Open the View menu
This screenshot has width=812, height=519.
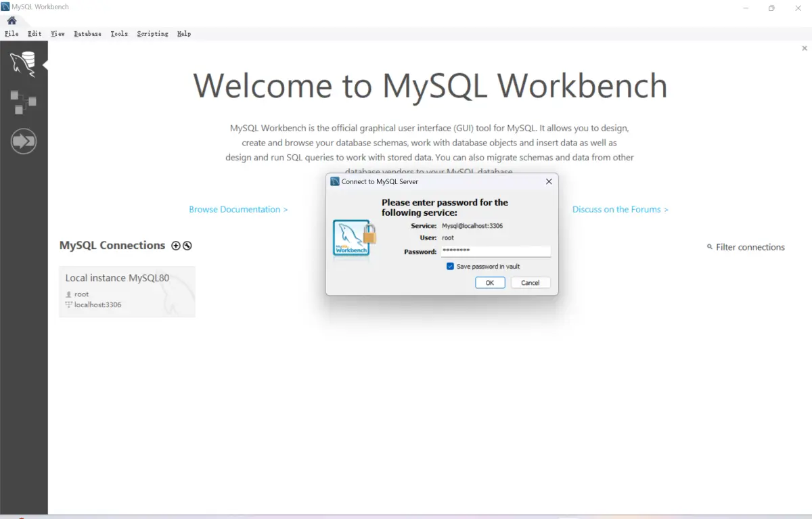[x=58, y=34]
